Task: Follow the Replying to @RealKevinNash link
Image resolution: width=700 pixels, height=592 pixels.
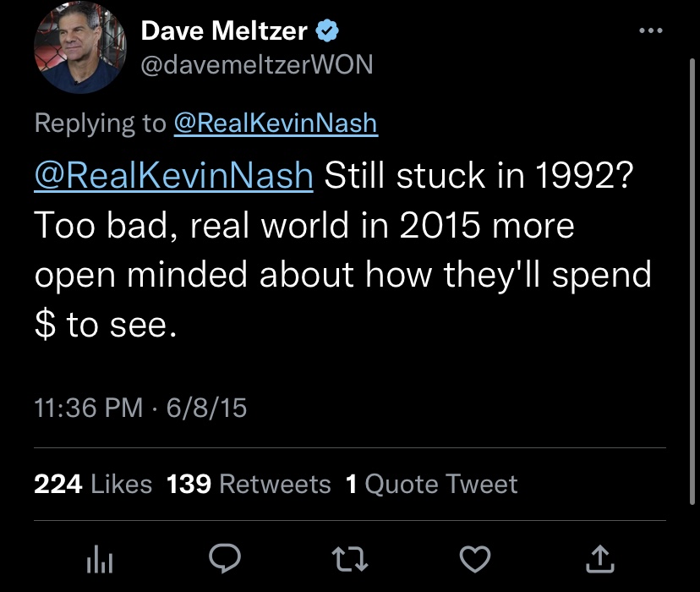Action: point(276,123)
